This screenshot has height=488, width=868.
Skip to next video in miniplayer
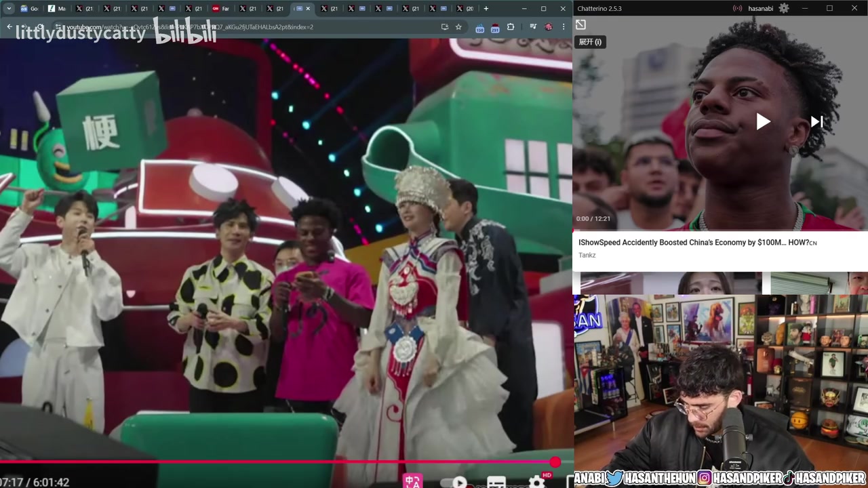[816, 121]
